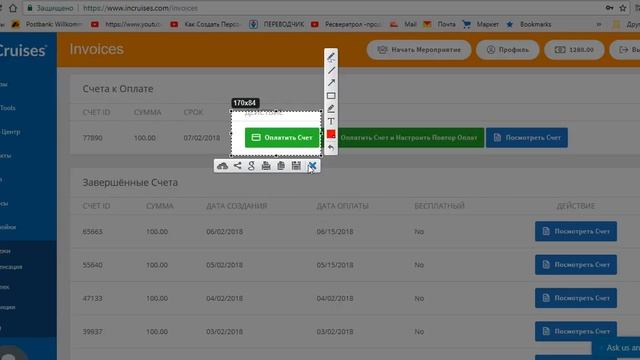Click the Завершённые Счета heading
This screenshot has width=640, height=360.
[130, 182]
